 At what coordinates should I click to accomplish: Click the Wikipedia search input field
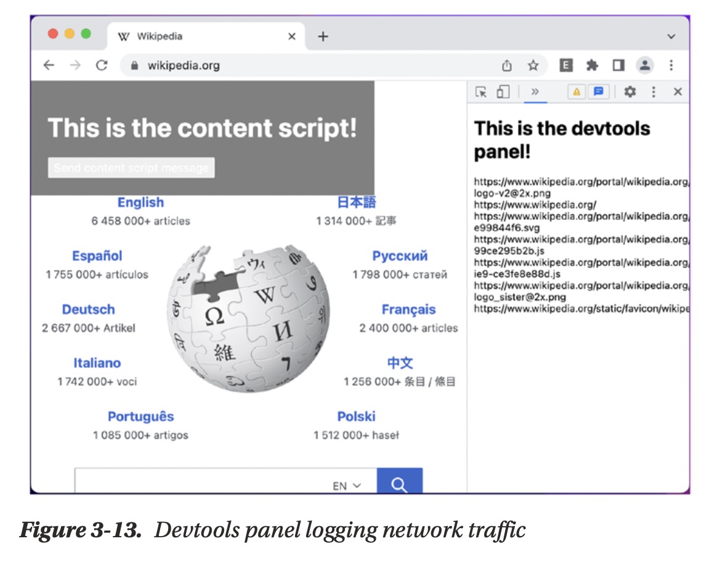tap(203, 484)
